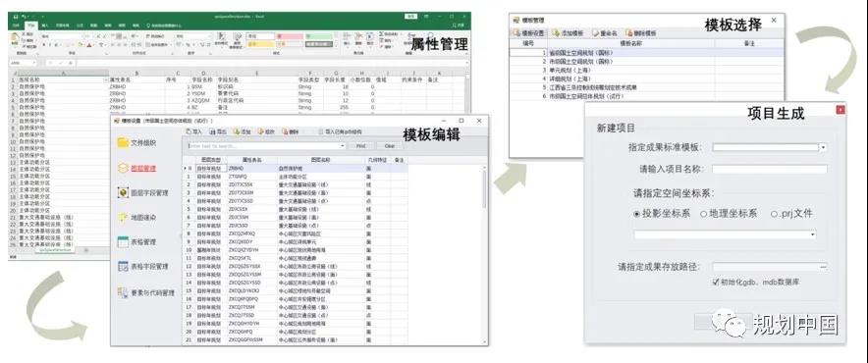Click green cell style swatch in Excel ribbon

[319, 36]
